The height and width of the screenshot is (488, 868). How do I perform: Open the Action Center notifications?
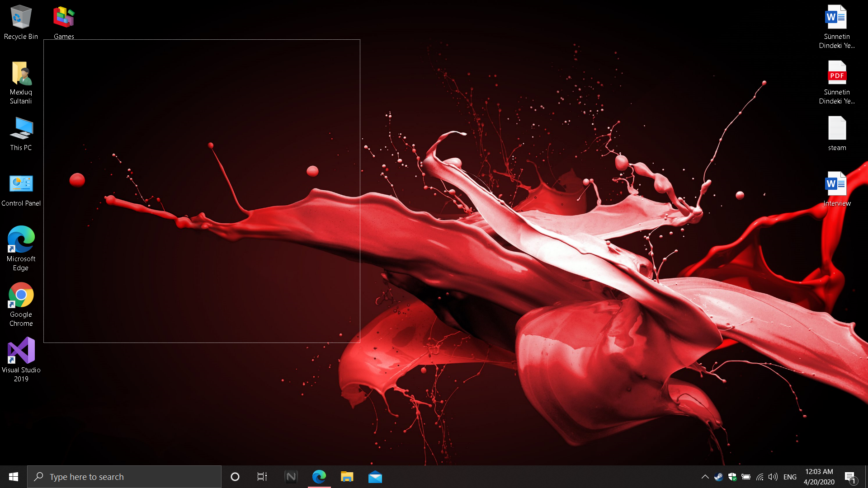(850, 477)
